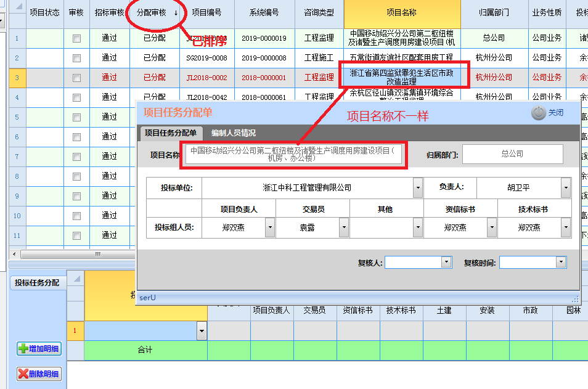Viewport: 588px width, 389px height.
Task: Tick the 审核 checkbox in row 8
Action: click(x=77, y=176)
